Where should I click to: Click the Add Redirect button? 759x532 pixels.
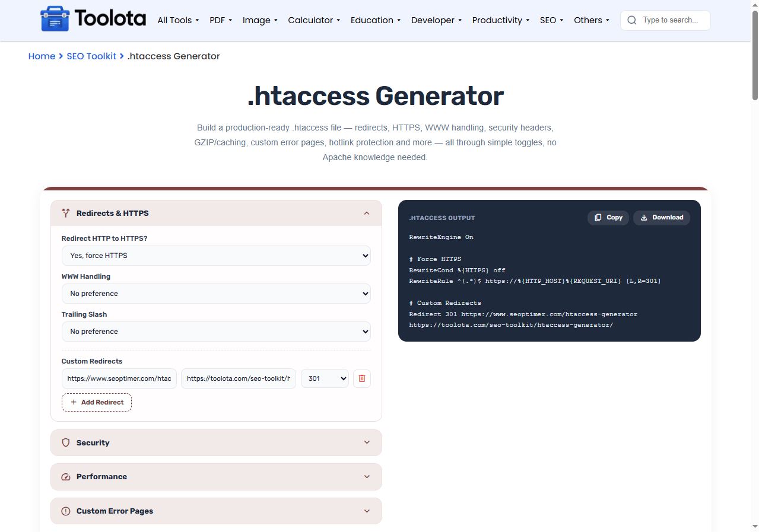97,402
